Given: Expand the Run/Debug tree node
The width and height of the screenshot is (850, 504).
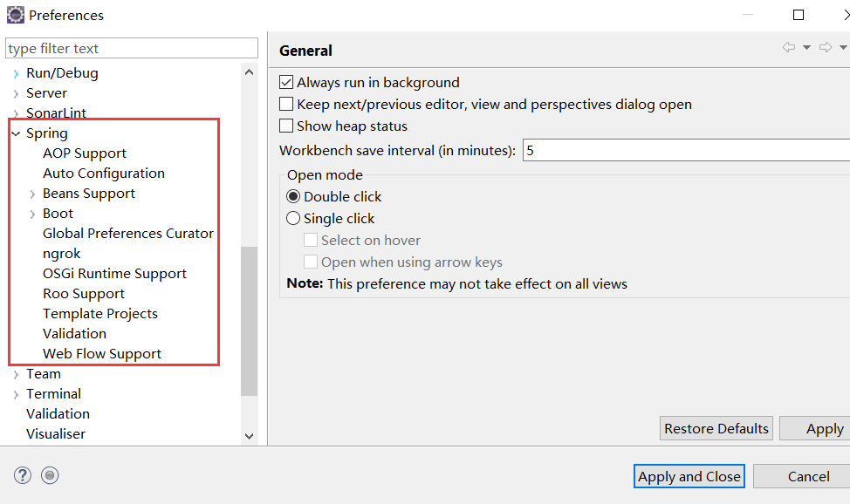Looking at the screenshot, I should click(17, 74).
